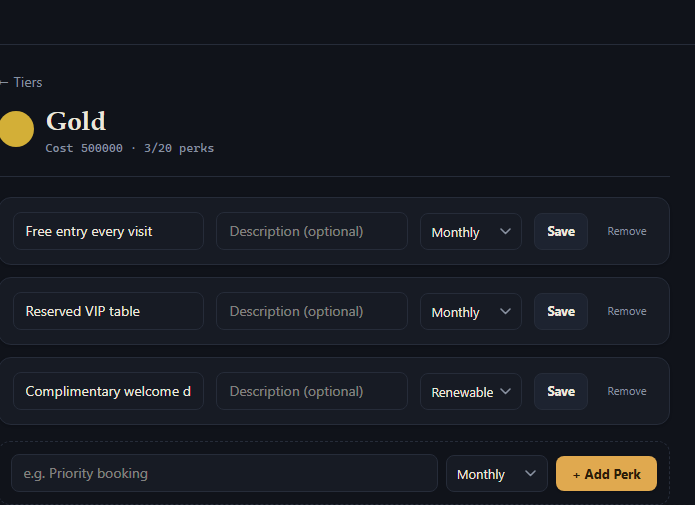The image size is (695, 505).
Task: Remove the Reserved VIP table perk
Action: point(627,311)
